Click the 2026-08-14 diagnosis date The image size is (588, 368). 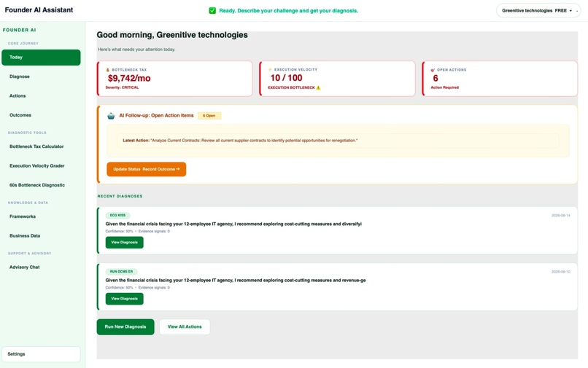(560, 216)
